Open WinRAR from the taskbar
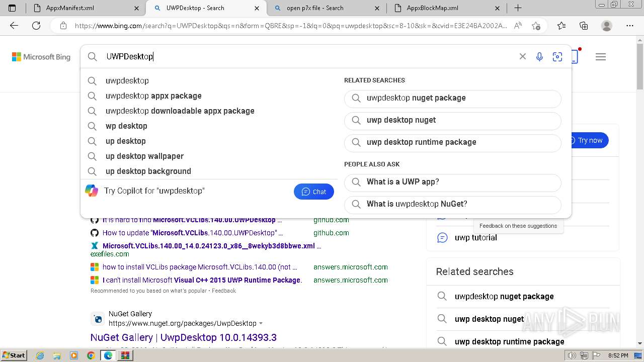Viewport: 644px width, 362px height. (x=125, y=355)
